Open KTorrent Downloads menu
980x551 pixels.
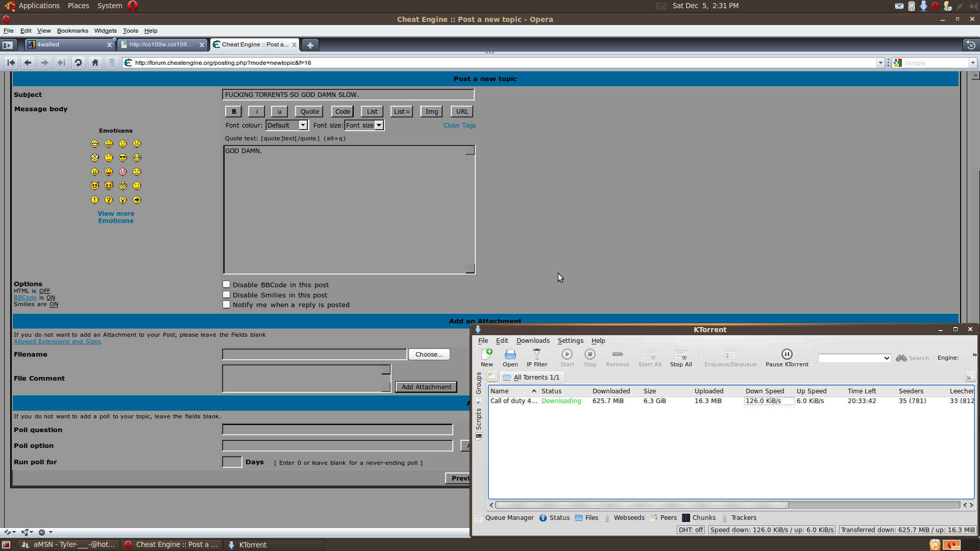(533, 341)
